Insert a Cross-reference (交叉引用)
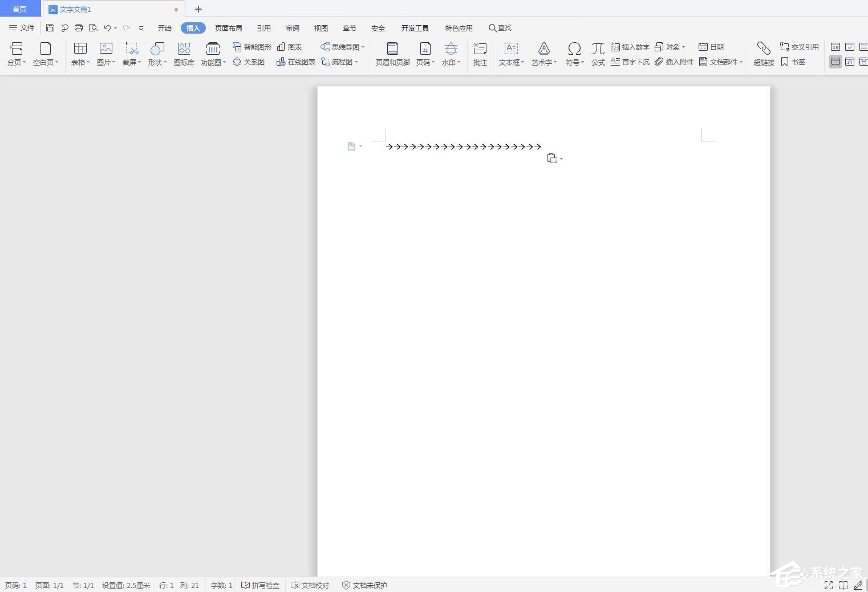Image resolution: width=868 pixels, height=592 pixels. pyautogui.click(x=800, y=47)
